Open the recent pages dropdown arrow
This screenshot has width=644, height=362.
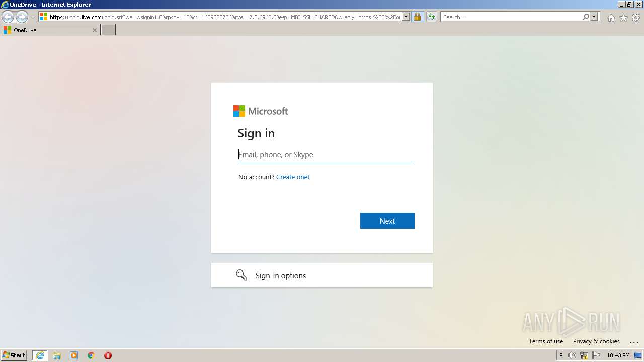click(x=33, y=17)
